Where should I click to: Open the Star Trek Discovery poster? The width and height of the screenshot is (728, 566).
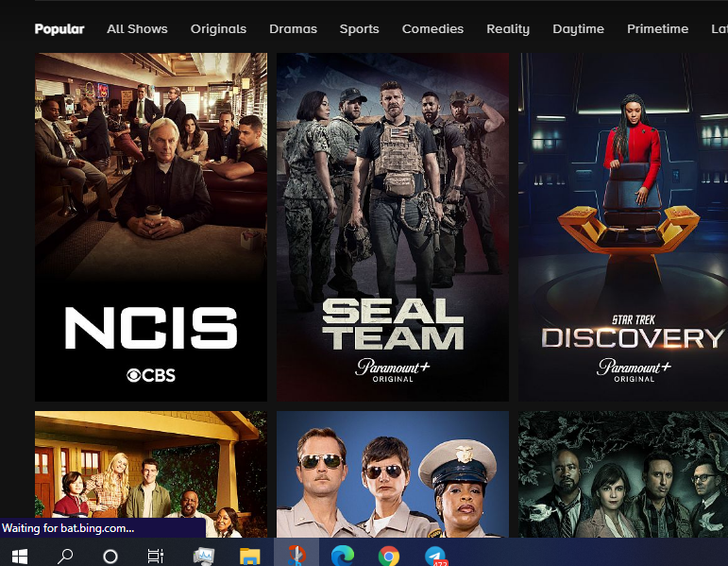tap(623, 227)
